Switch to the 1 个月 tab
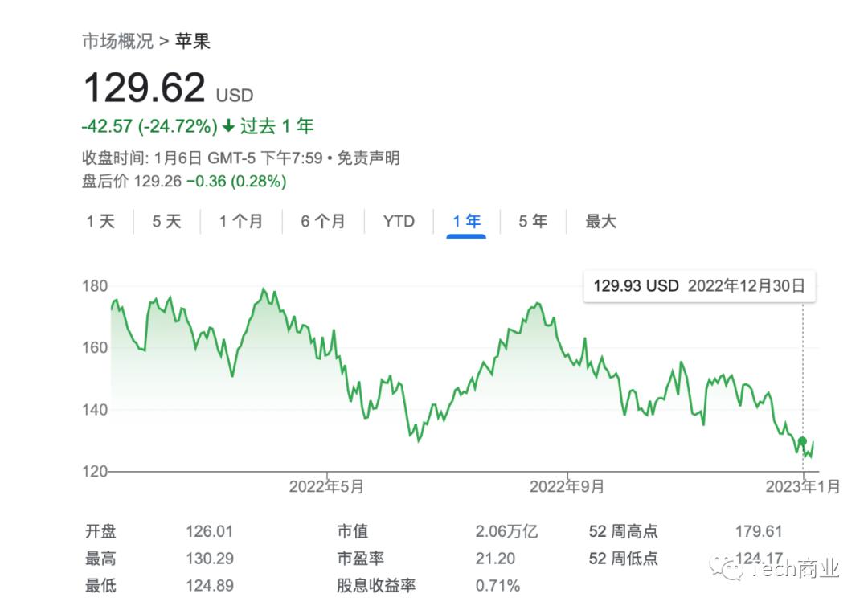 pyautogui.click(x=241, y=221)
